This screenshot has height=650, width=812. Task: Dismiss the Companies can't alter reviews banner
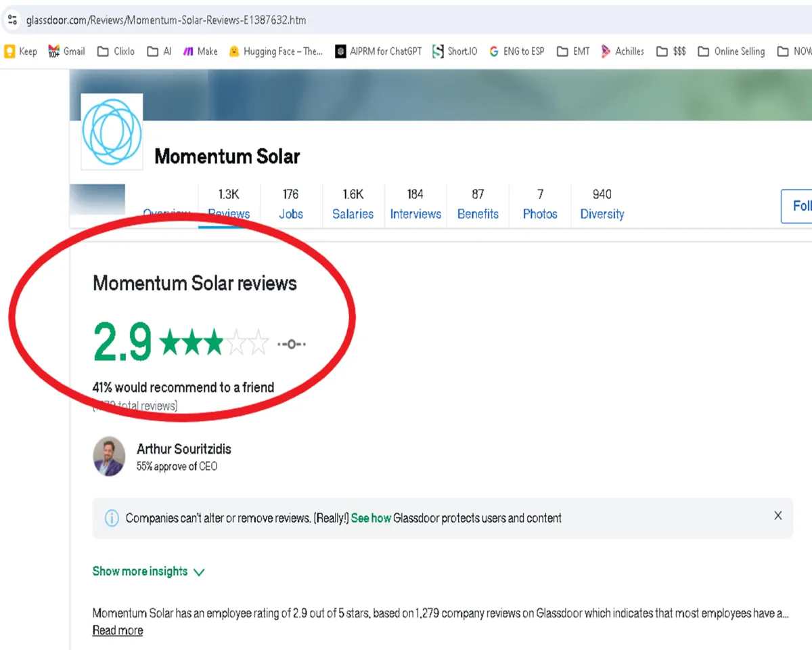pos(777,516)
